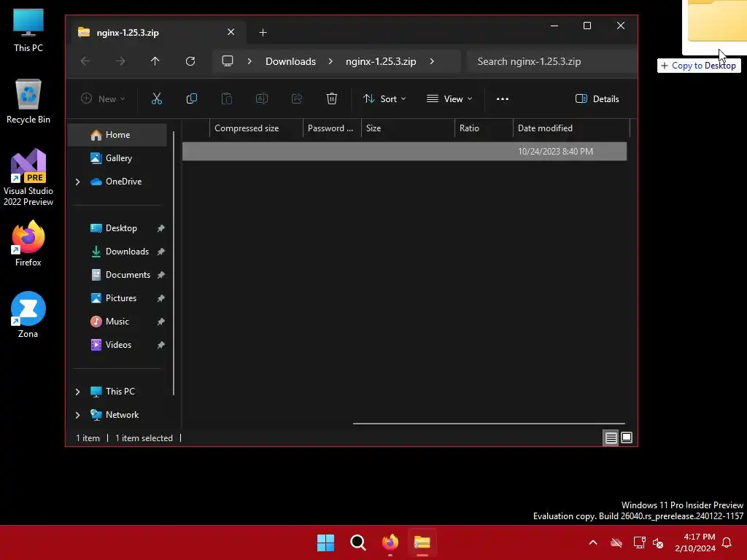Open Videos in quick access

pos(117,345)
